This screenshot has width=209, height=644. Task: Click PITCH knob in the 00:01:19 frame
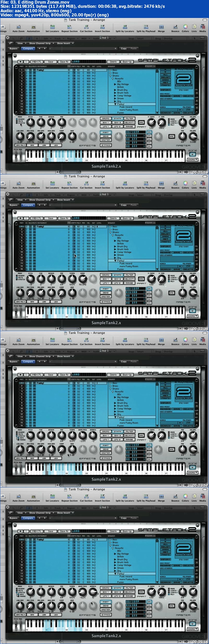click(x=30, y=122)
